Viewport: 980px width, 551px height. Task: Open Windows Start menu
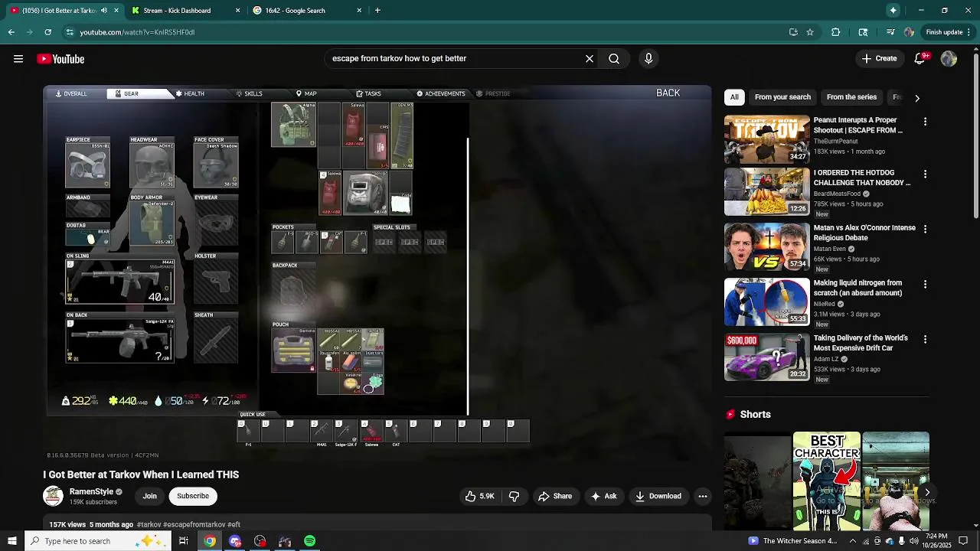[x=11, y=541]
